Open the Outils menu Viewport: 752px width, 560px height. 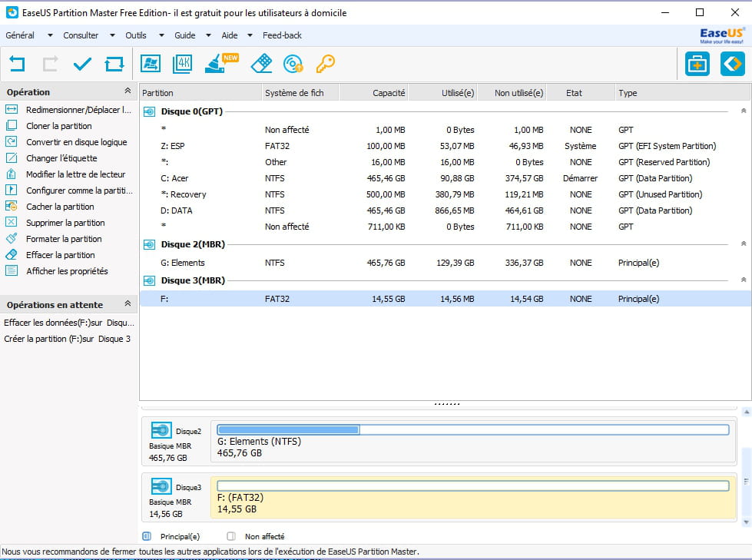tap(136, 35)
